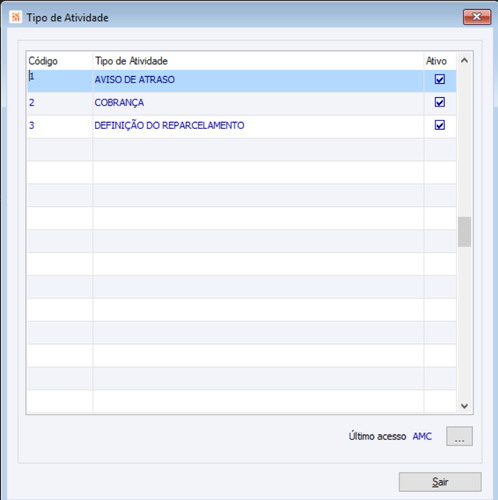The image size is (498, 500).
Task: Click the Código cell with value 2
Action: tap(60, 103)
